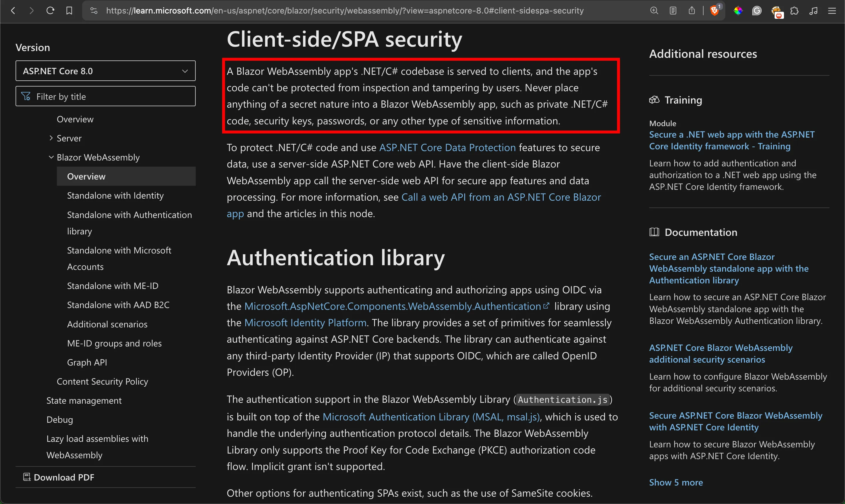Image resolution: width=845 pixels, height=504 pixels.
Task: Click the Additional resources heading
Action: click(703, 54)
